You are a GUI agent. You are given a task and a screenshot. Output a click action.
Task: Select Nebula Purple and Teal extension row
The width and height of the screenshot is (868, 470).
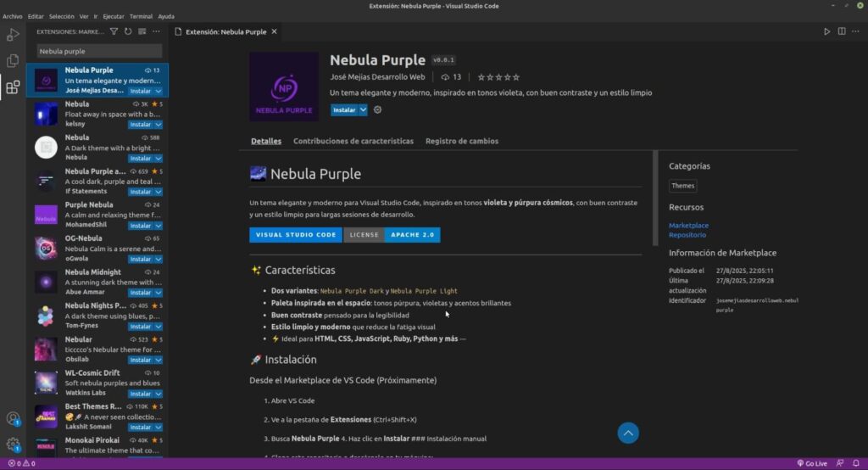pyautogui.click(x=97, y=182)
